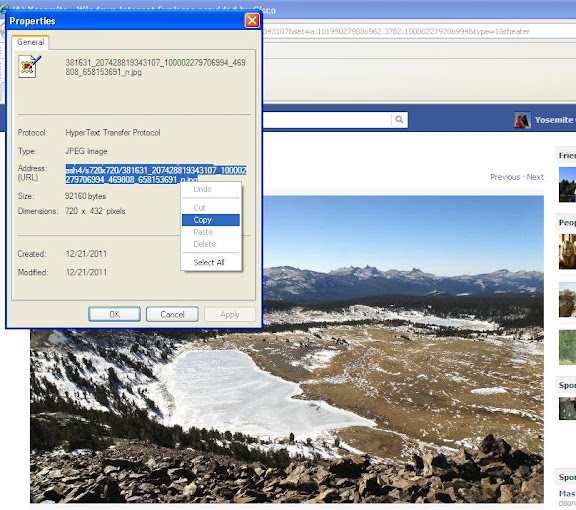Choose Copy from the context menu
Screen dimensions: 576x510
[211, 220]
